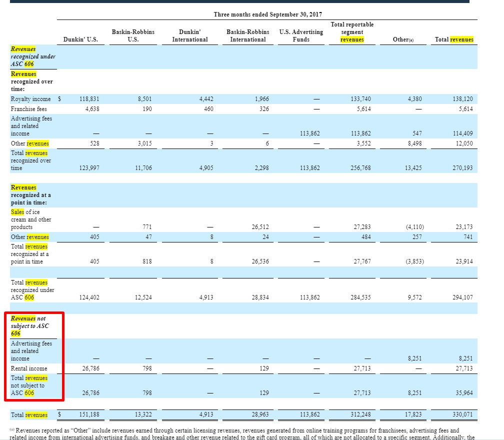Select the franchise fees value 4,638
This screenshot has height=440, width=504.
(x=92, y=109)
